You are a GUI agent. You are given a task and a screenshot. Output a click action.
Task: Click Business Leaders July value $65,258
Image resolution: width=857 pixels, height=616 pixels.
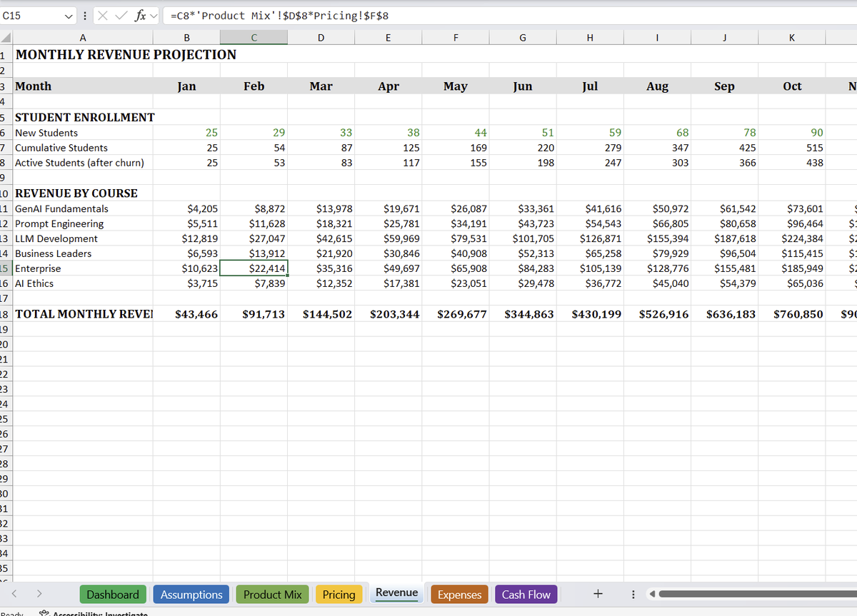click(x=590, y=253)
